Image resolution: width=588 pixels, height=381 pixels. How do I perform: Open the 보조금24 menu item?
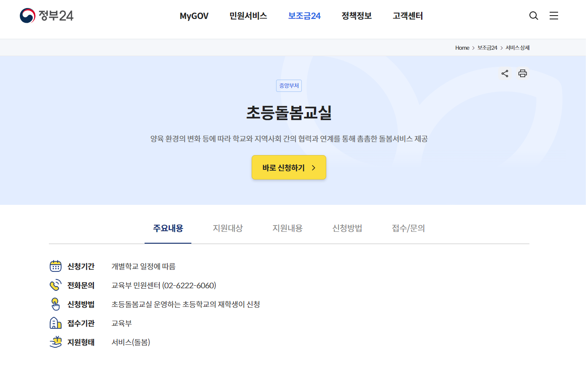[304, 16]
